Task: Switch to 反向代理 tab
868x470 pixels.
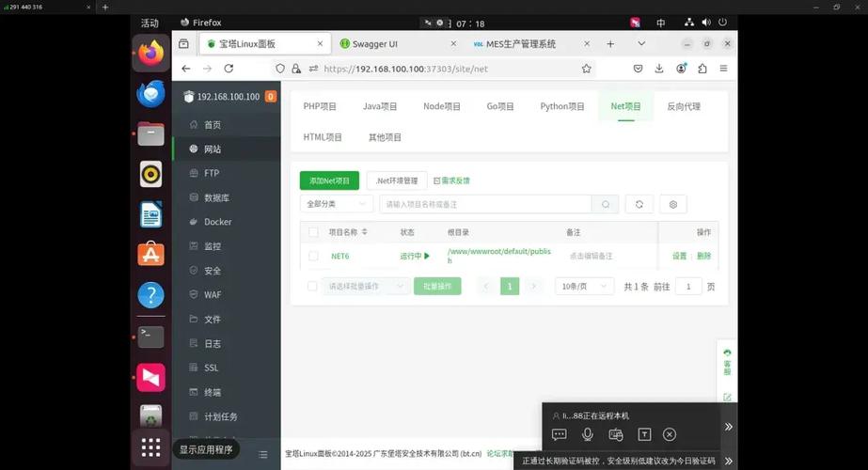Action: click(x=684, y=106)
